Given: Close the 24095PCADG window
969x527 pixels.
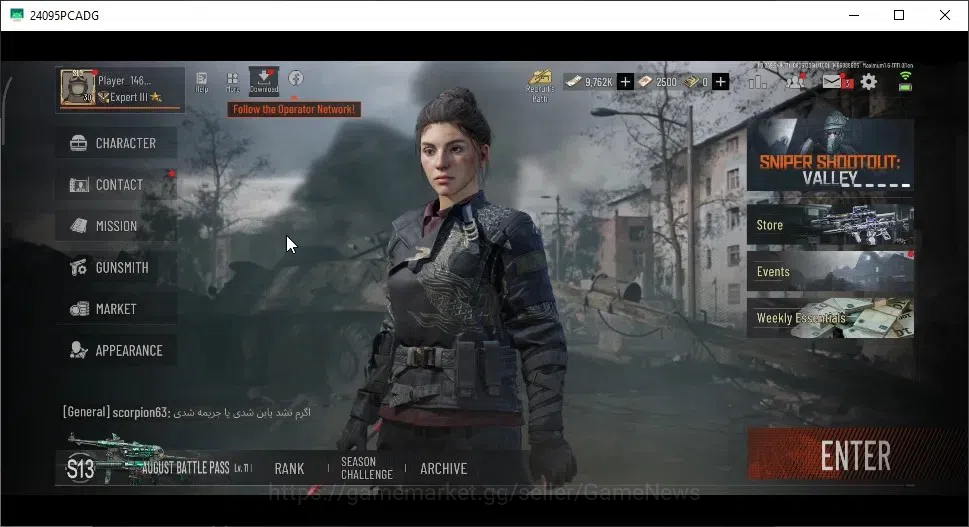Looking at the screenshot, I should pyautogui.click(x=945, y=15).
